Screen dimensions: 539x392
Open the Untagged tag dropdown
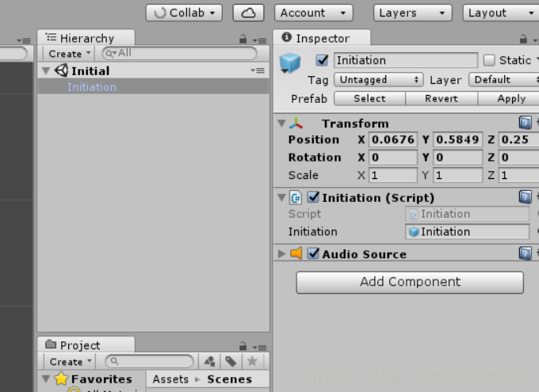click(x=378, y=80)
